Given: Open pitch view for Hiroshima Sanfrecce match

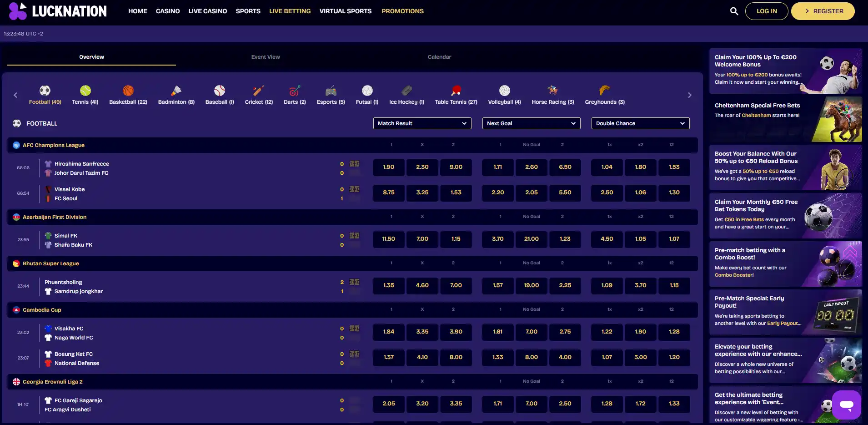Looking at the screenshot, I should (x=354, y=164).
